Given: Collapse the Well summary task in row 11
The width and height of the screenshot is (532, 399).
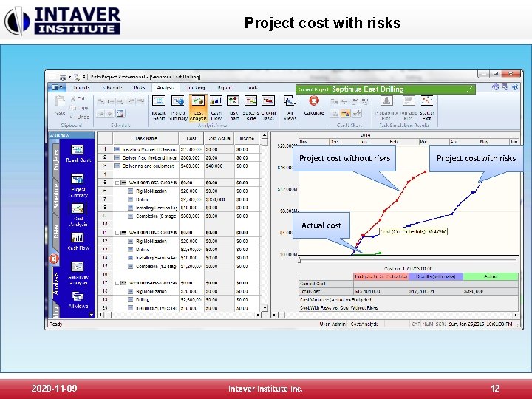Looking at the screenshot, I should (x=117, y=233).
